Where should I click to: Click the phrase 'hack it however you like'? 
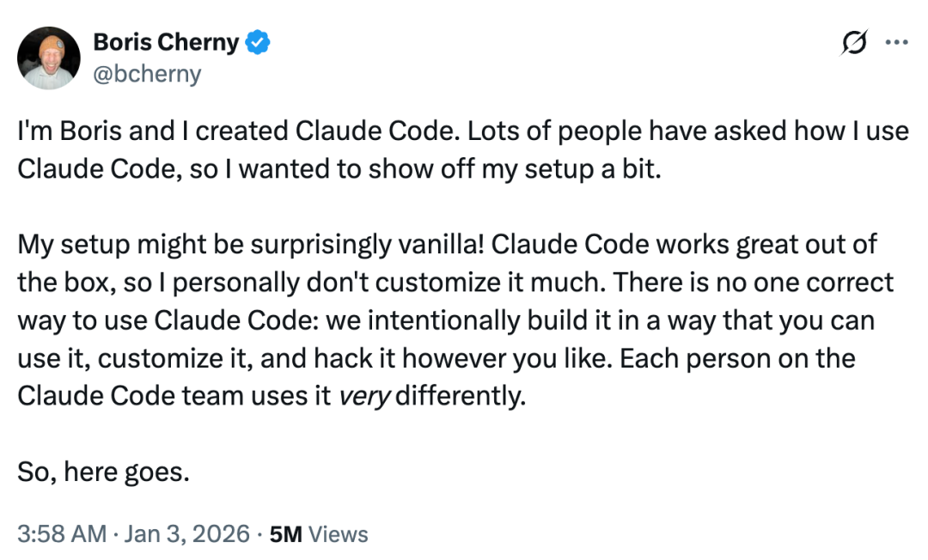[463, 358]
